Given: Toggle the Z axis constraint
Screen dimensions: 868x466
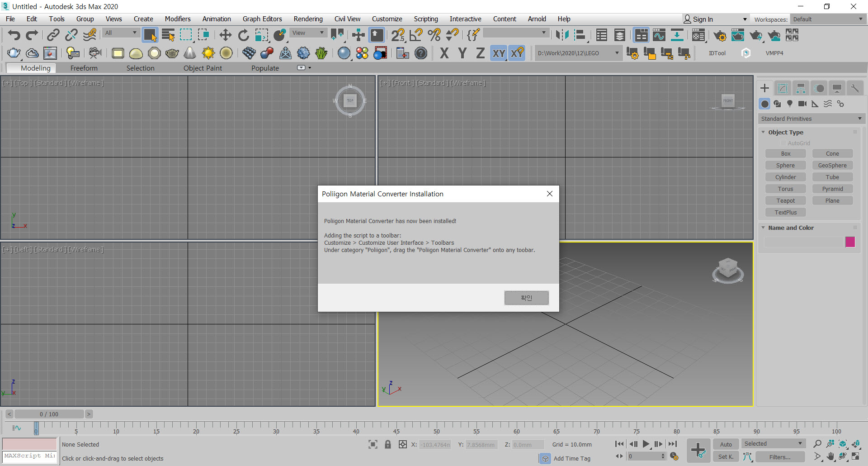Looking at the screenshot, I should [x=480, y=53].
